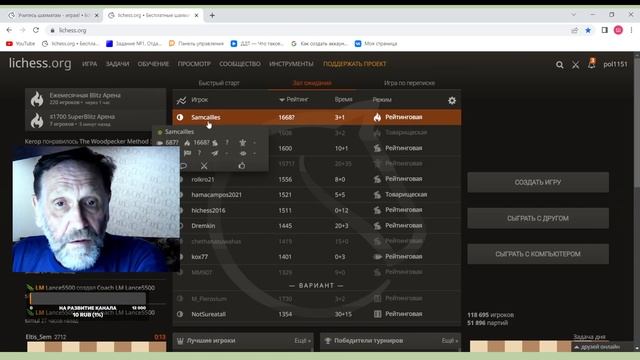Screen dimensions: 640x360
Task: Open the ИНСТРУМЕНТЫ menu
Action: 291,64
